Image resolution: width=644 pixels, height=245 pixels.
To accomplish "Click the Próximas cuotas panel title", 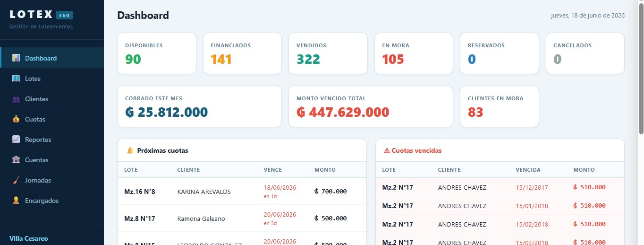I will 162,150.
